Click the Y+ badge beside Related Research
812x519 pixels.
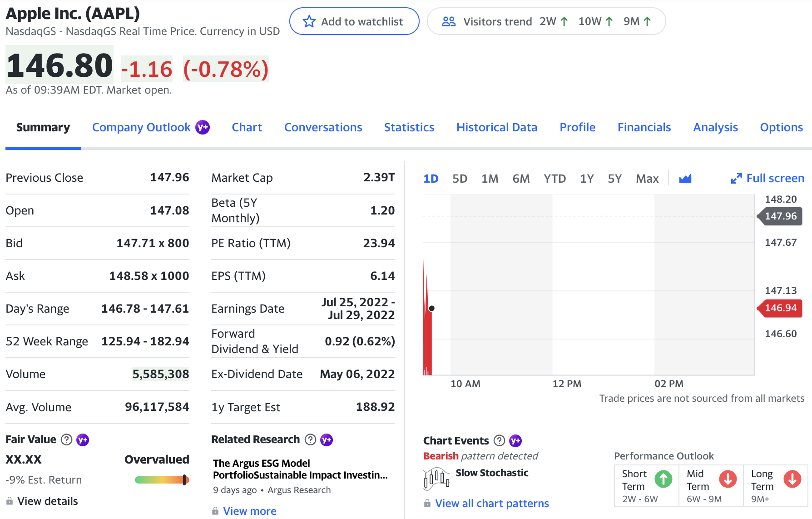(x=327, y=439)
